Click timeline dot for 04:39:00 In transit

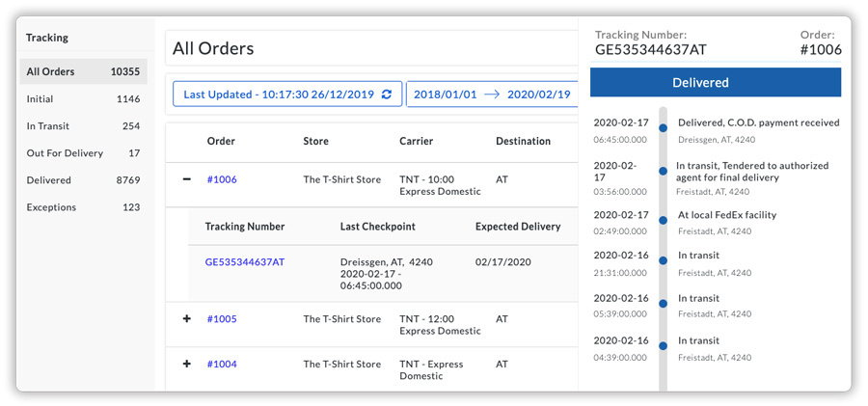(663, 346)
